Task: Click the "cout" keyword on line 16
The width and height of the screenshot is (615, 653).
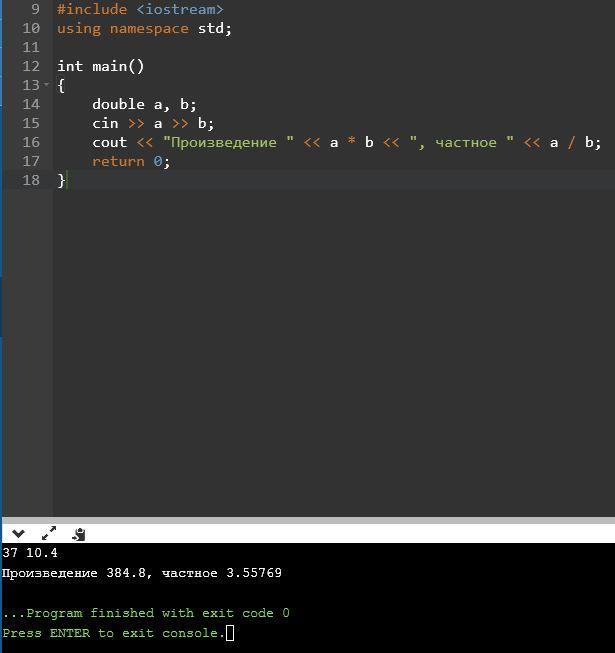Action: pos(110,142)
